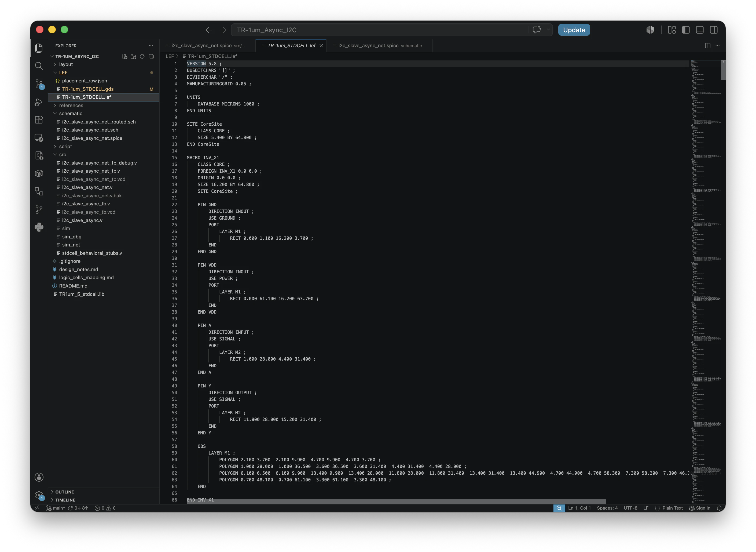Open the Search view icon
The image size is (756, 552).
click(39, 66)
